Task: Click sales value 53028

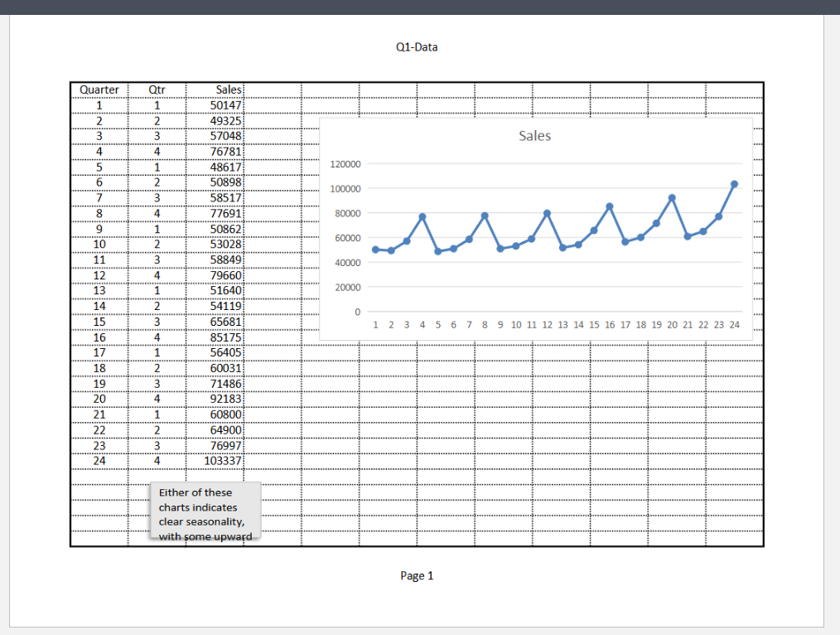Action: 225,245
